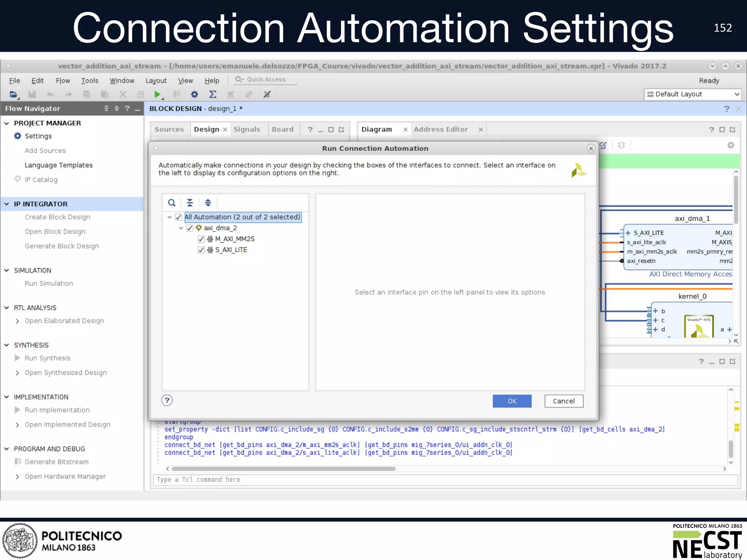Click the help question icon in dialog
747x560 pixels.
coord(167,400)
